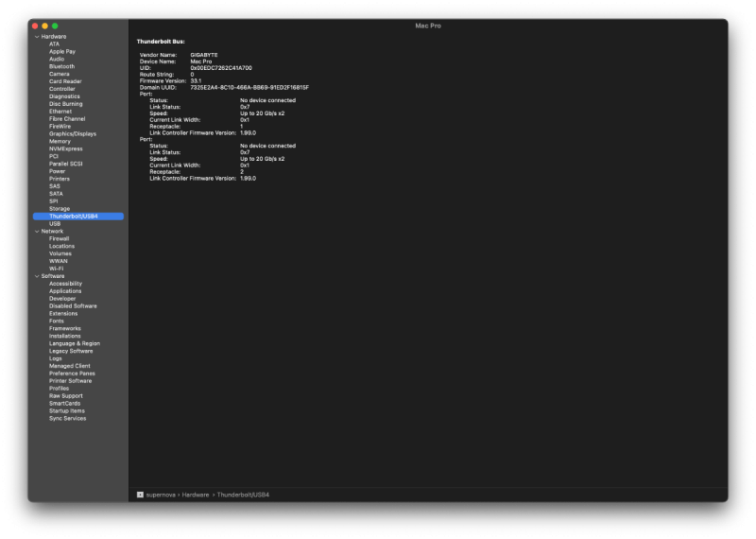This screenshot has width=756, height=539.
Task: Select ATA in the sidebar
Action: tap(54, 43)
